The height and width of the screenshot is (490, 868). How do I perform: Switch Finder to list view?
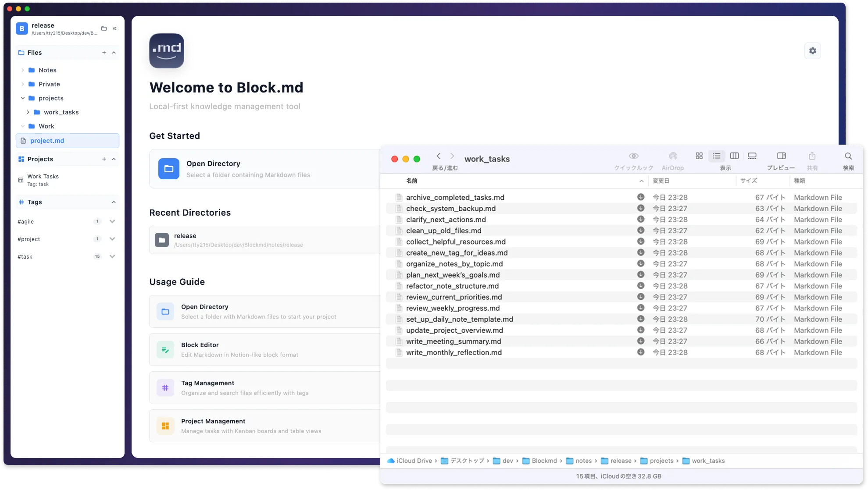click(x=717, y=156)
